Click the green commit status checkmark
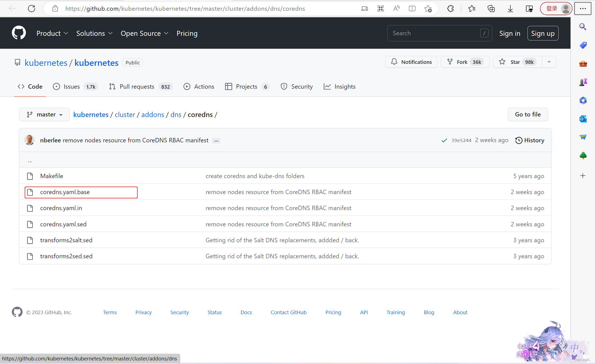Image resolution: width=595 pixels, height=364 pixels. click(x=444, y=140)
